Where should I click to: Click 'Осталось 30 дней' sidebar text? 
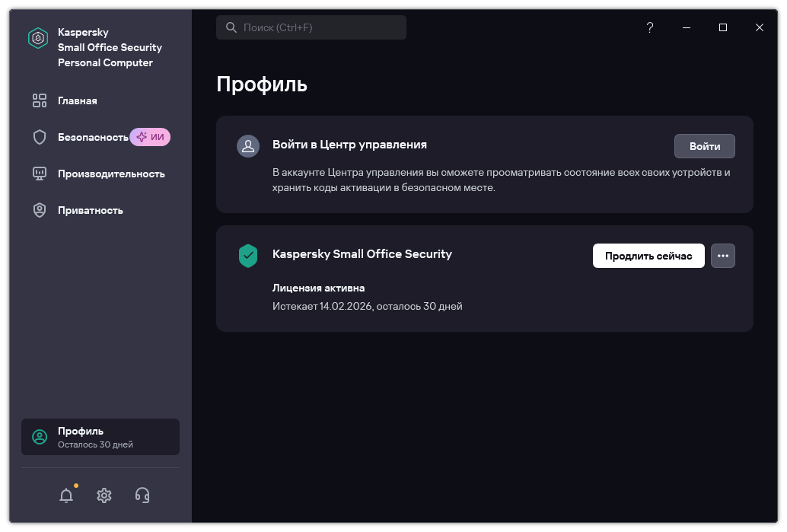(x=95, y=444)
